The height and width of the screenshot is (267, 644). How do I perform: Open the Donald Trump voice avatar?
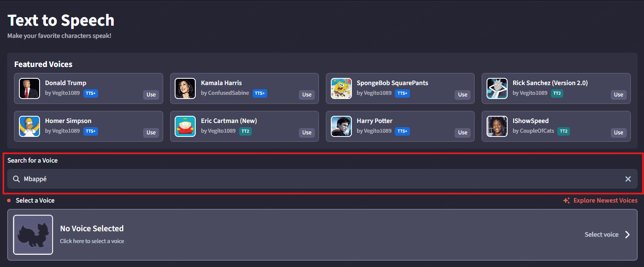click(29, 88)
